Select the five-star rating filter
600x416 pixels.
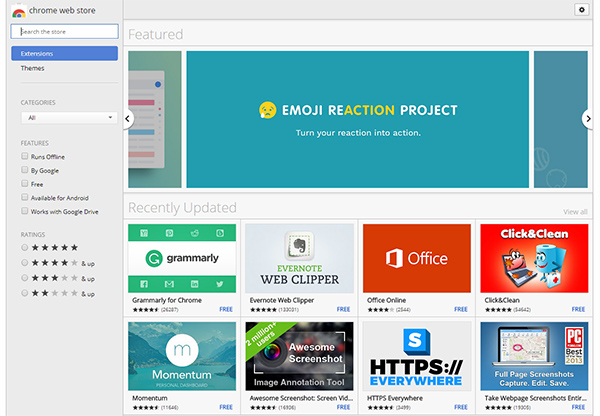pos(25,248)
